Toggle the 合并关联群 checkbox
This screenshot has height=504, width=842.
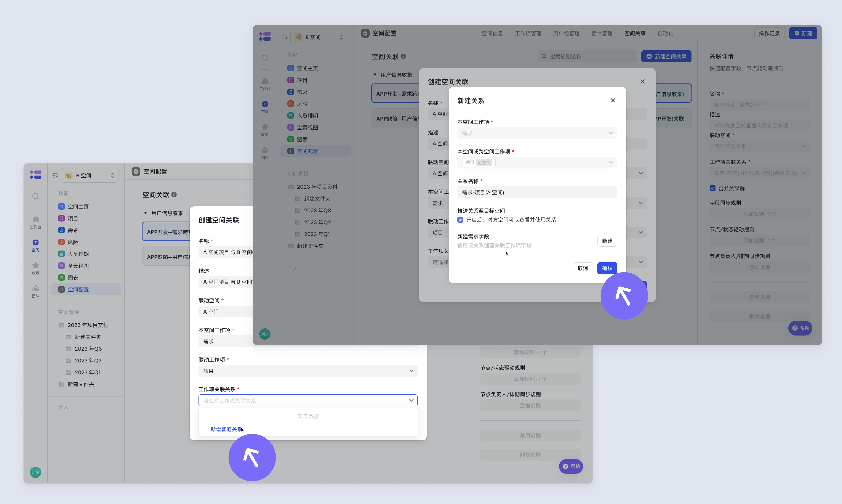pos(712,188)
